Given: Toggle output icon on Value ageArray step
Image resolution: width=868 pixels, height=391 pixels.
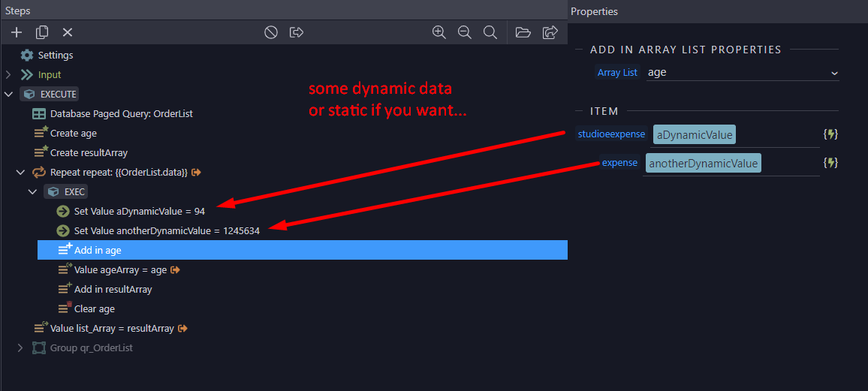Looking at the screenshot, I should [176, 270].
